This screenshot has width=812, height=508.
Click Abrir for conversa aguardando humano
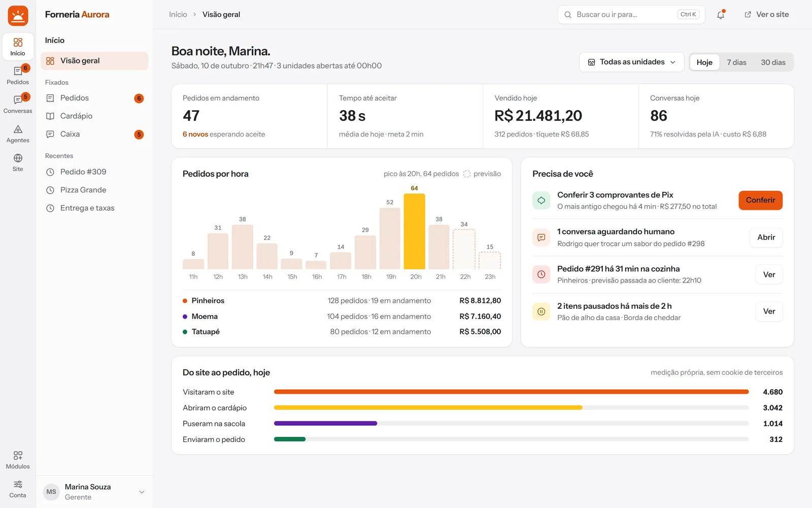click(766, 237)
